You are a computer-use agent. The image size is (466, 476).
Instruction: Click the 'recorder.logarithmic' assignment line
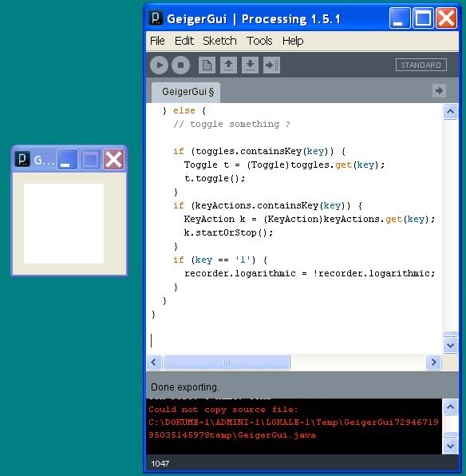tap(310, 273)
